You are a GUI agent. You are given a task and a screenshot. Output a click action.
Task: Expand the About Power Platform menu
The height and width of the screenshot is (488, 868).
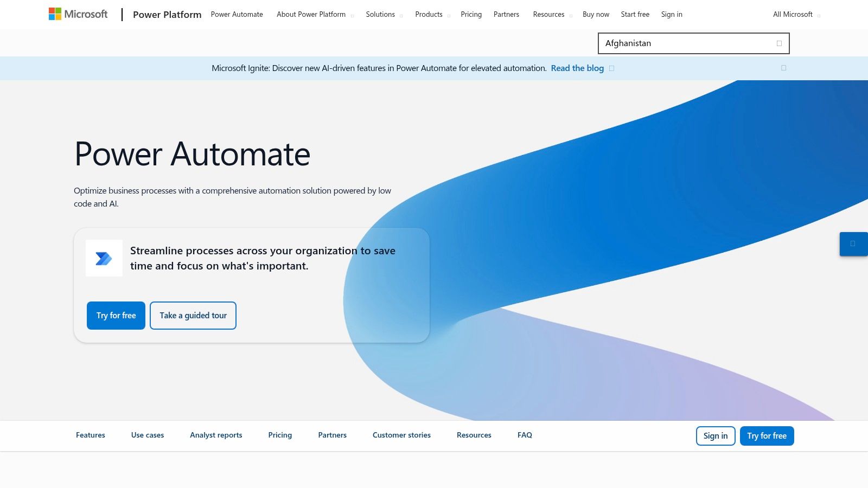(x=315, y=15)
